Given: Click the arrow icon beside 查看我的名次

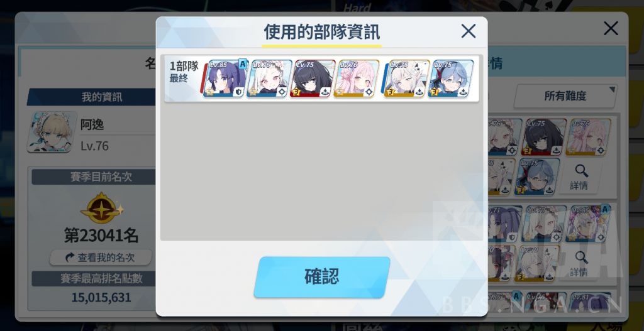Looking at the screenshot, I should [x=70, y=258].
